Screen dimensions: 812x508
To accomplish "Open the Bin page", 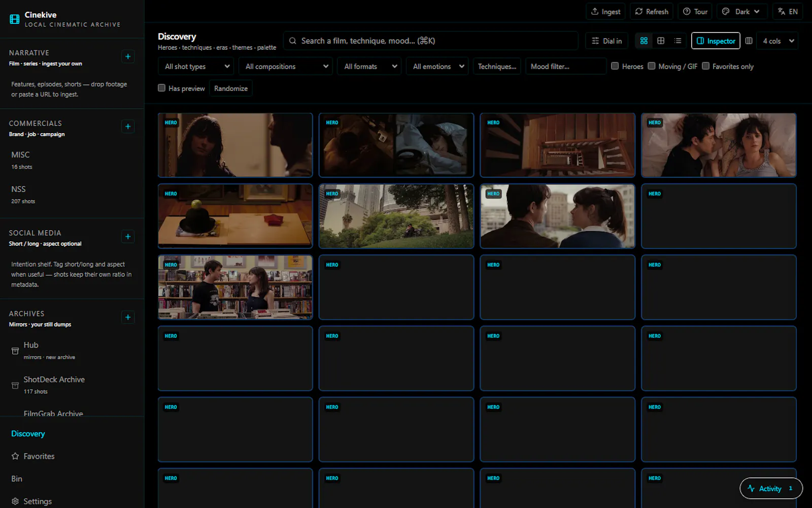I will 17,479.
